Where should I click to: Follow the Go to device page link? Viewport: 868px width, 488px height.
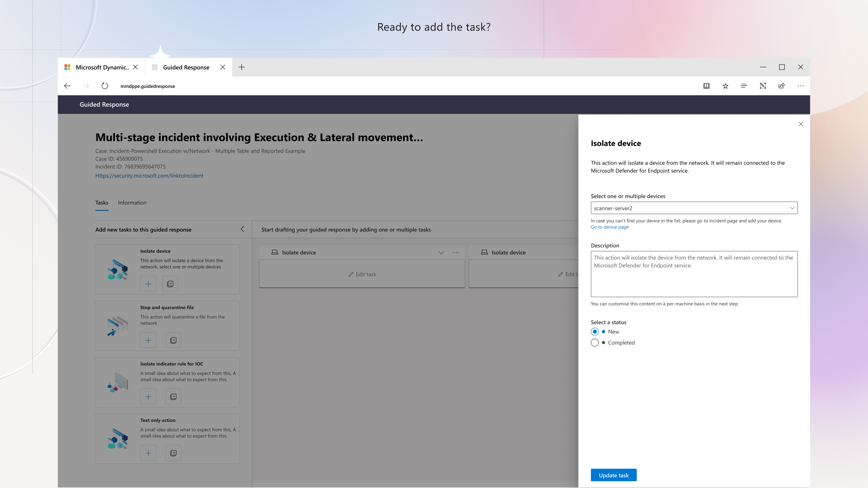tap(610, 227)
